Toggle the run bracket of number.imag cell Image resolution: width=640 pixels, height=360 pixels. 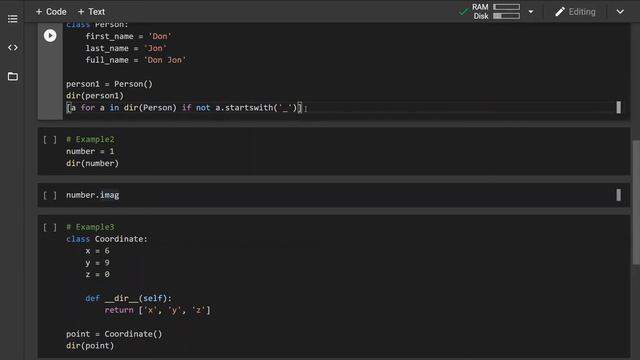coord(50,195)
